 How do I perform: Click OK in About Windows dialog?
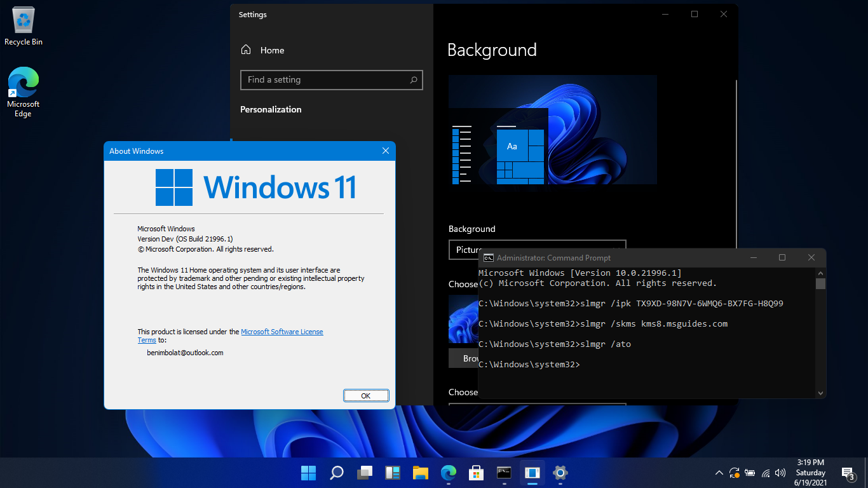[366, 395]
